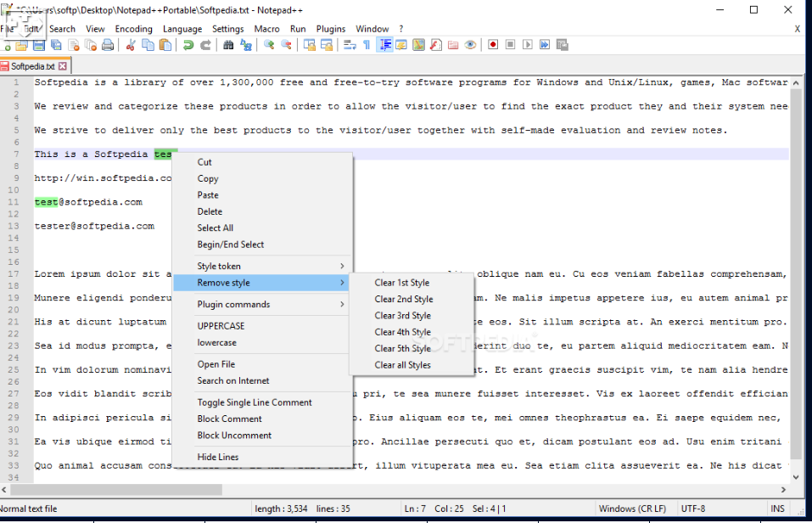Image resolution: width=812 pixels, height=523 pixels.
Task: Click the INS status bar indicator
Action: 777,509
